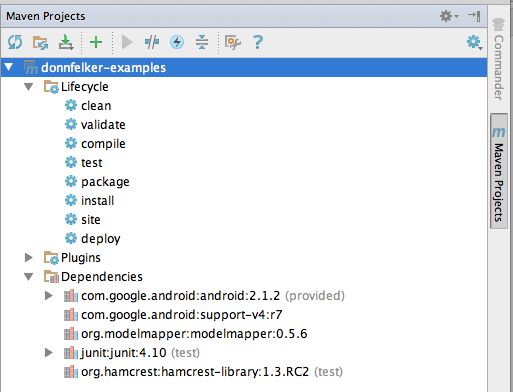Click the Lifecycle folder icon
The height and width of the screenshot is (392, 513).
click(x=51, y=87)
